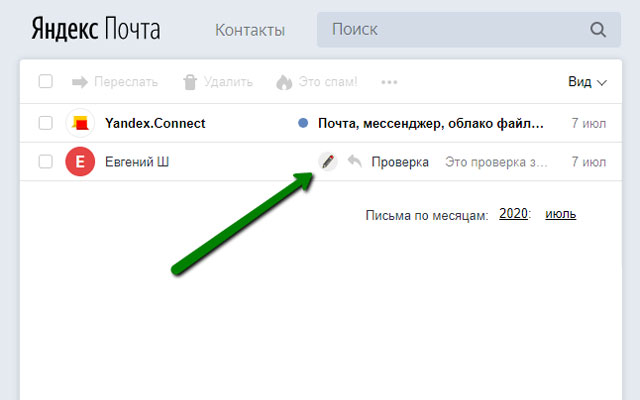Click the blue unread dot marker
Viewport: 640px width, 400px height.
click(x=303, y=122)
